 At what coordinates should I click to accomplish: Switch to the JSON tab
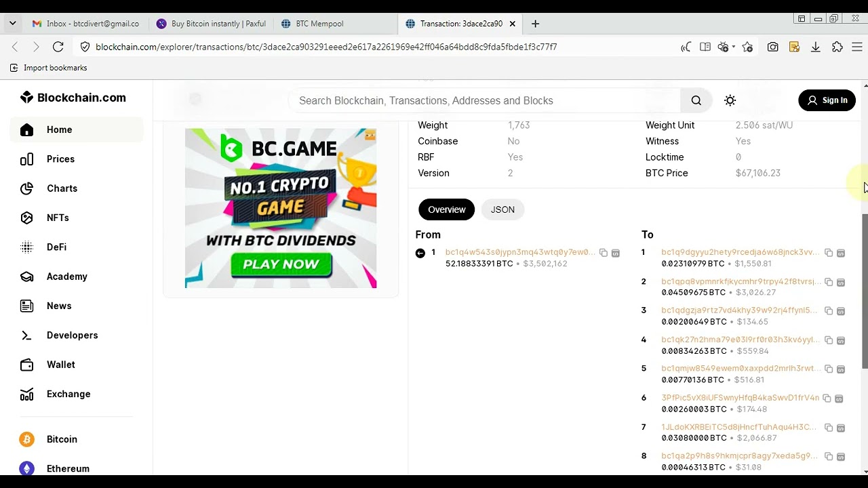coord(502,209)
